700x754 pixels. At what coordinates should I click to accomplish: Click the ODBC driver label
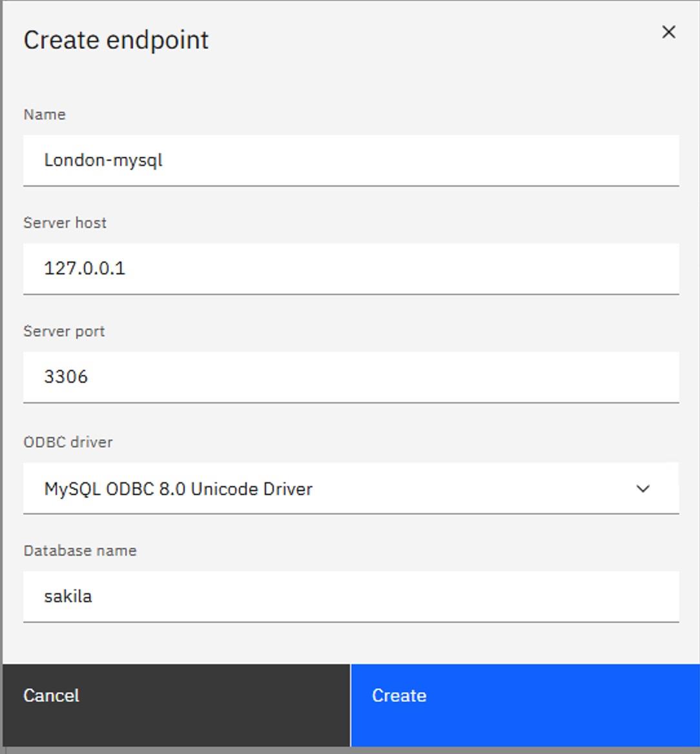pos(68,442)
